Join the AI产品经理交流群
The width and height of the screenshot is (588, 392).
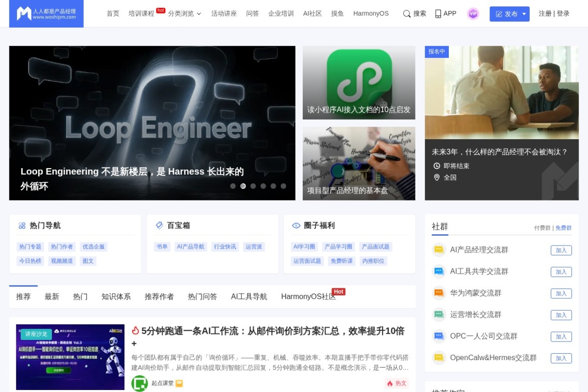click(x=561, y=250)
